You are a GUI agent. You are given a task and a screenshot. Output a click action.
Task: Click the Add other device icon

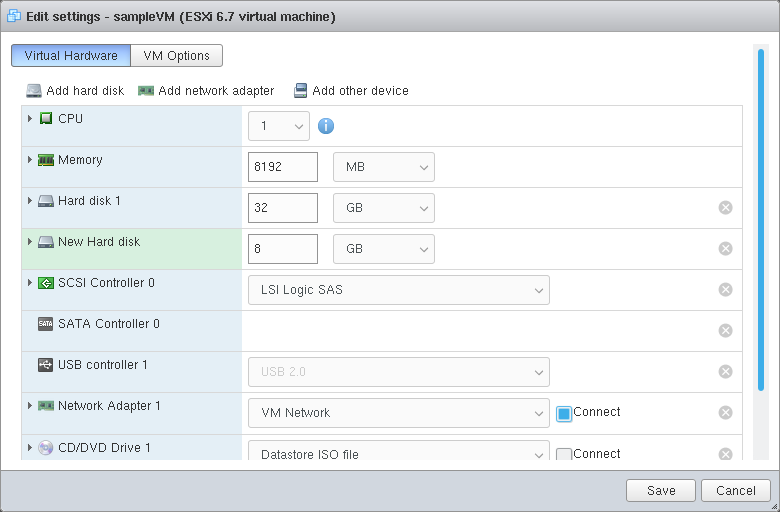300,90
